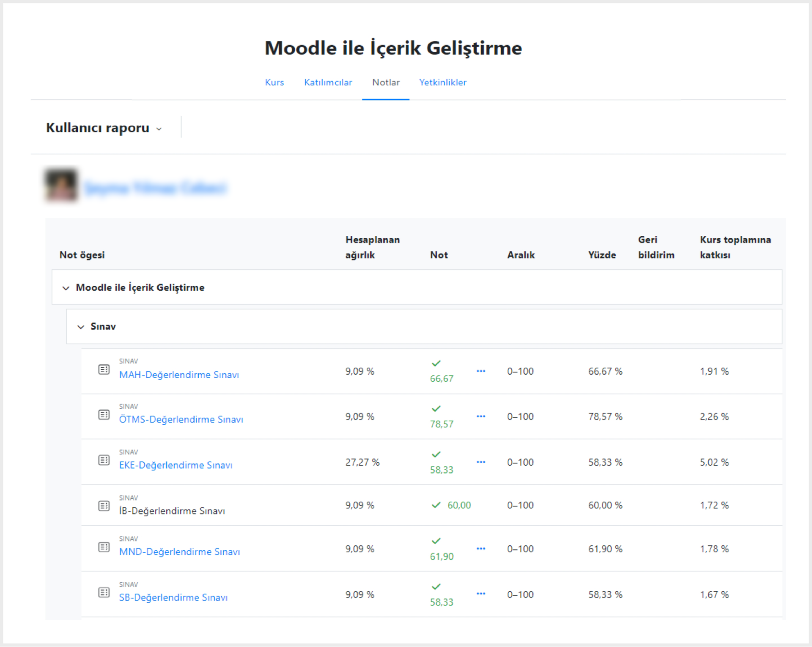Image resolution: width=812 pixels, height=647 pixels.
Task: Open the Katılımcılar tab
Action: coord(328,82)
